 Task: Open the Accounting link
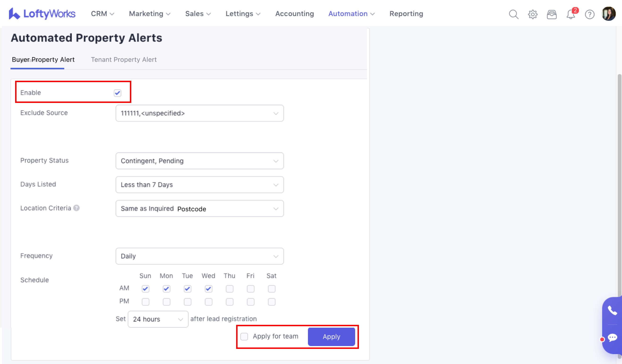tap(294, 14)
